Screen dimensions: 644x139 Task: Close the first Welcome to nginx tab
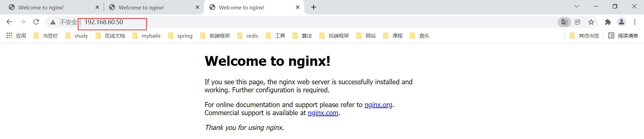[97, 7]
